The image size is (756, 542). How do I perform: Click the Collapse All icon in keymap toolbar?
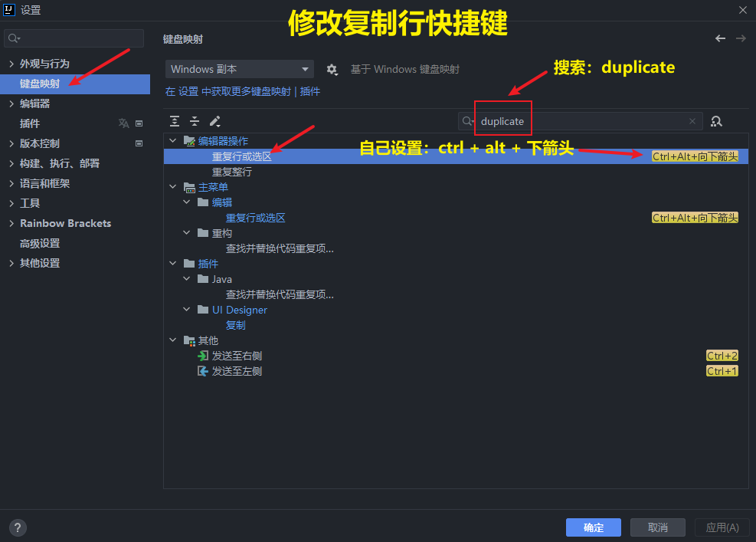pyautogui.click(x=195, y=121)
